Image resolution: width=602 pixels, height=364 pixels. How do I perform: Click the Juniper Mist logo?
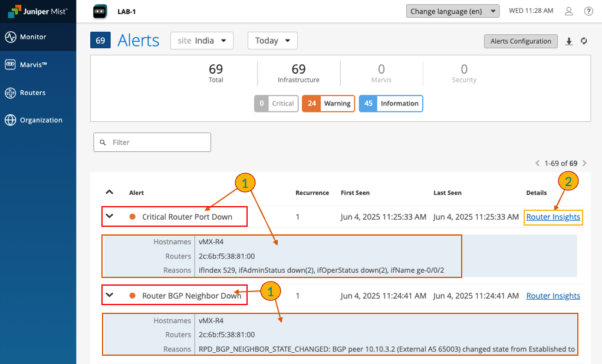pos(38,11)
